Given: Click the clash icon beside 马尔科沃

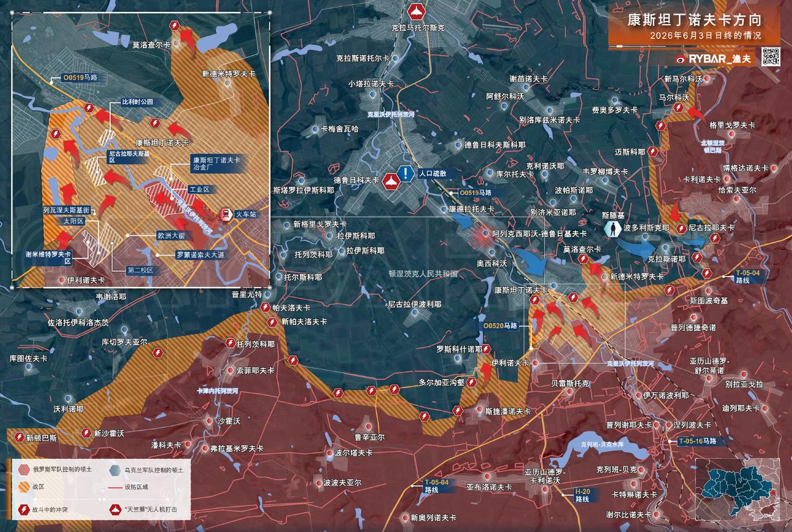Looking at the screenshot, I should 678,108.
